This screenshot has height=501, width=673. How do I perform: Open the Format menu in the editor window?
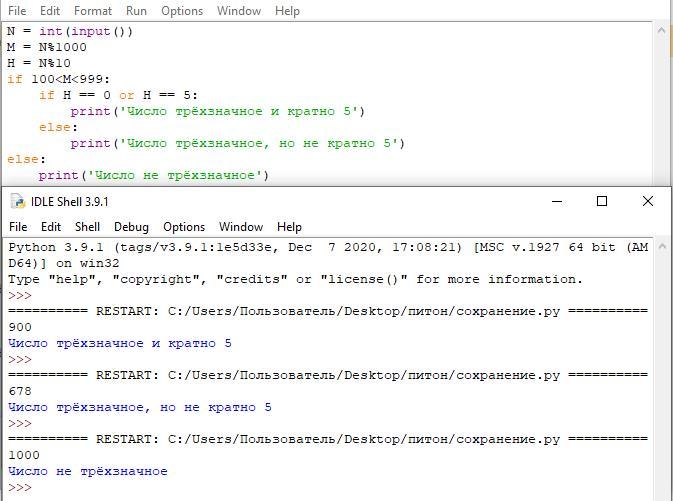pyautogui.click(x=93, y=11)
